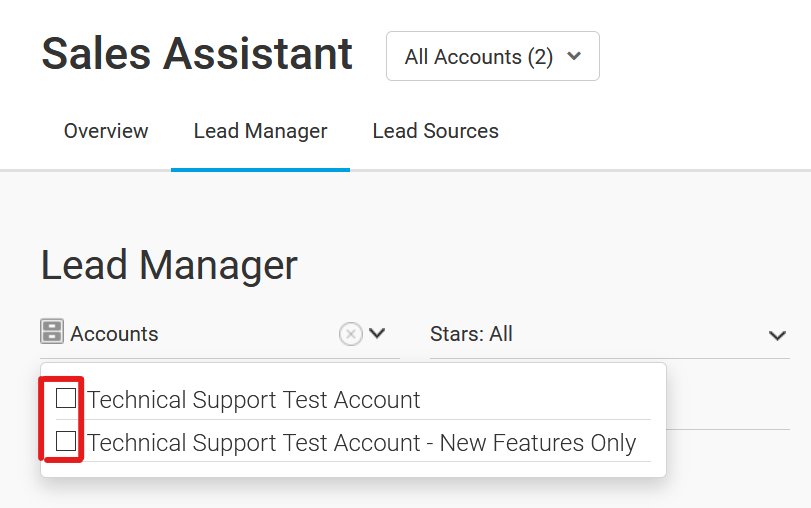This screenshot has height=508, width=811.
Task: Go to the Lead Sources tab
Action: [x=435, y=131]
